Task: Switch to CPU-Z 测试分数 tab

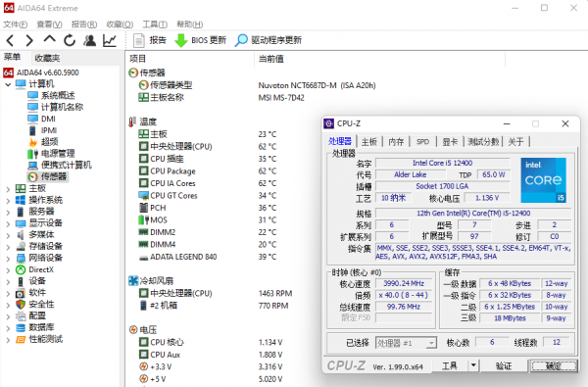Action: point(483,141)
